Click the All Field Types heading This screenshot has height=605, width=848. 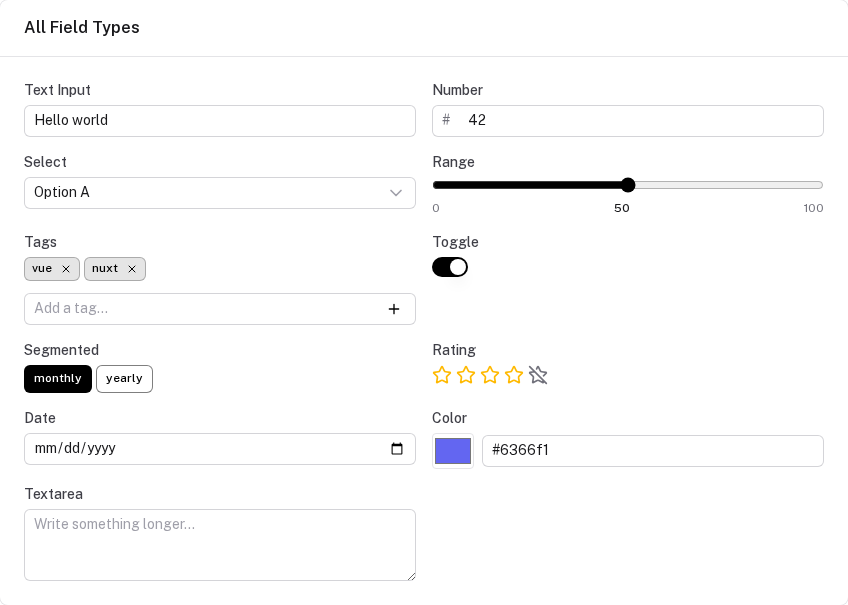pyautogui.click(x=82, y=28)
